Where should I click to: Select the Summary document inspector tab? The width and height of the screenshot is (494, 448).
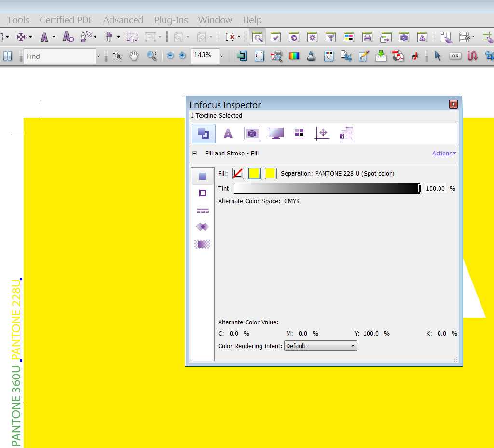(346, 134)
